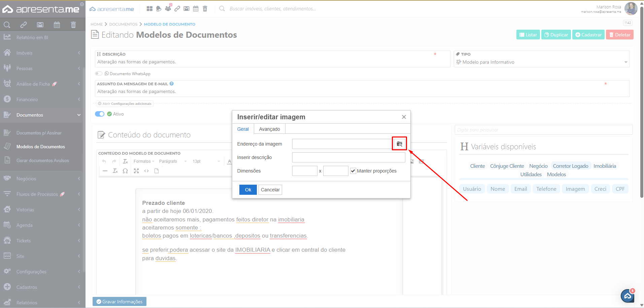Viewport: 644px width, 308px height.
Task: Toggle fullscreen mode in editor toolbar
Action: tap(136, 171)
